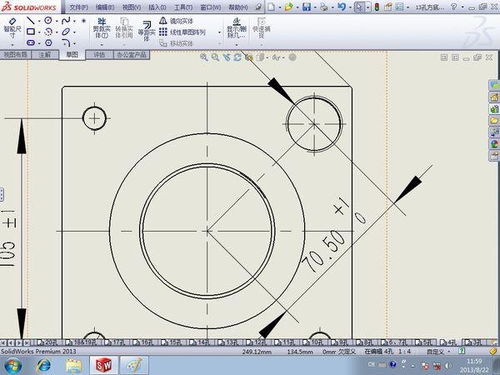
Task: Create a new document from toolbar
Action: pos(271,7)
